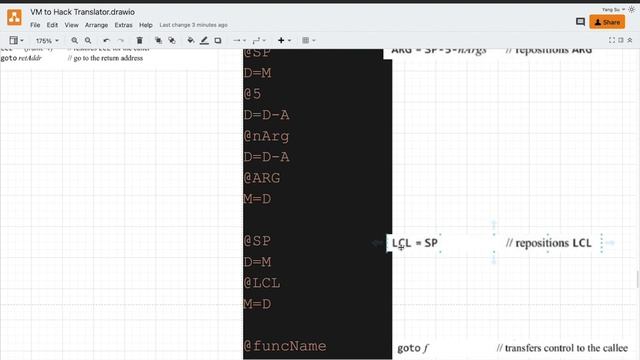Zoom in with the magnifier plus icon
This screenshot has height=360, width=640.
pos(74,40)
